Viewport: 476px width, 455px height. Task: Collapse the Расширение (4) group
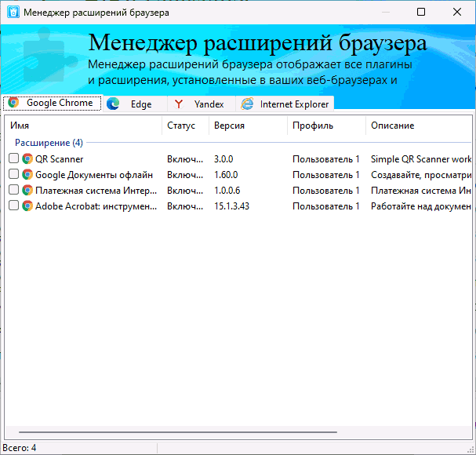click(49, 143)
